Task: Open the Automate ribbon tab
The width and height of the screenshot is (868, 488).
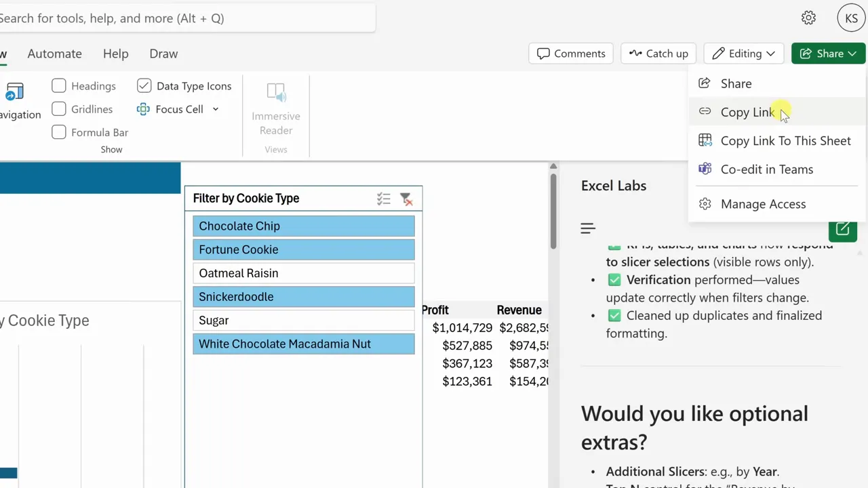Action: (54, 54)
